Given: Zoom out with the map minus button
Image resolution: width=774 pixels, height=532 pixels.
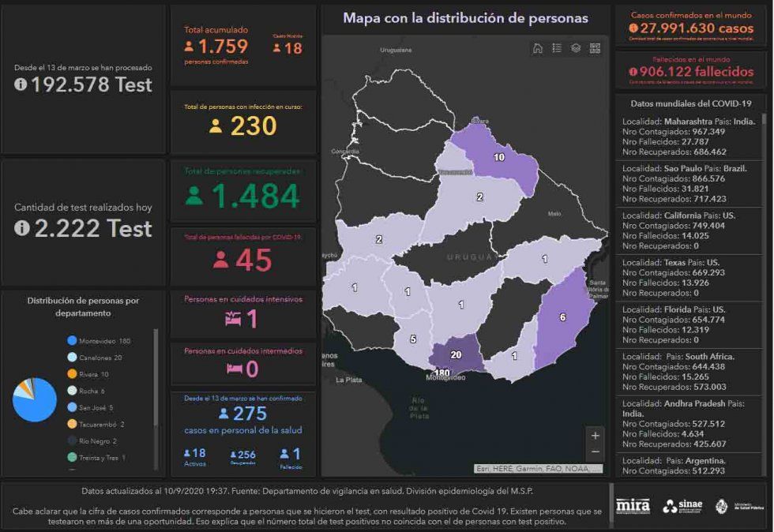Looking at the screenshot, I should tap(596, 451).
